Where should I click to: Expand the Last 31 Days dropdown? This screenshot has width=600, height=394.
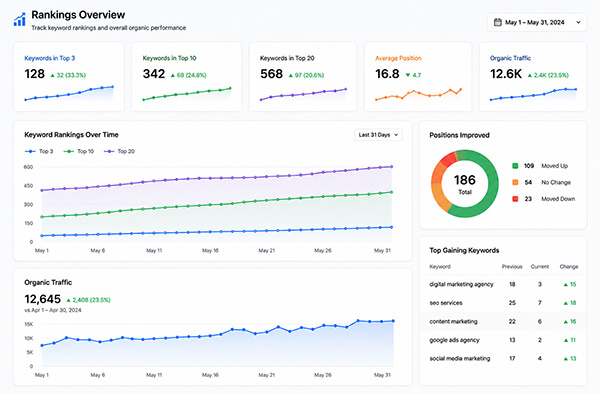[378, 135]
